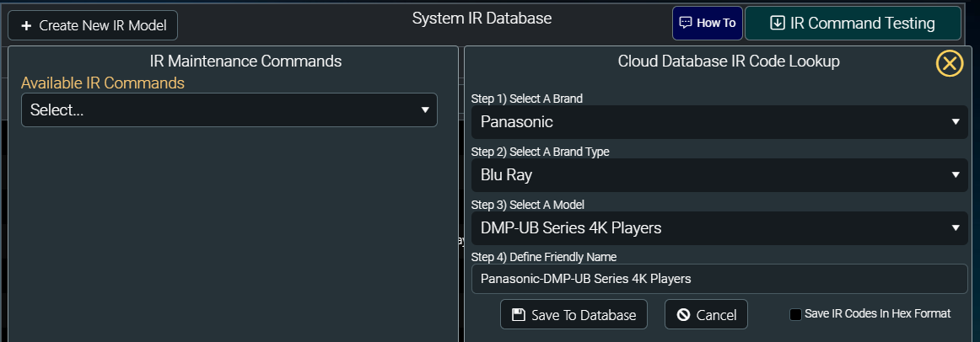Enable Save IR Codes In Hex Format checkbox

pos(795,314)
